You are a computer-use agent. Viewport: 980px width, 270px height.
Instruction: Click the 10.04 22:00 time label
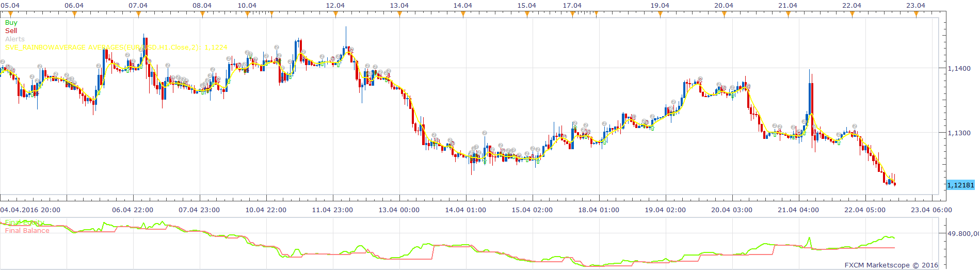(266, 210)
